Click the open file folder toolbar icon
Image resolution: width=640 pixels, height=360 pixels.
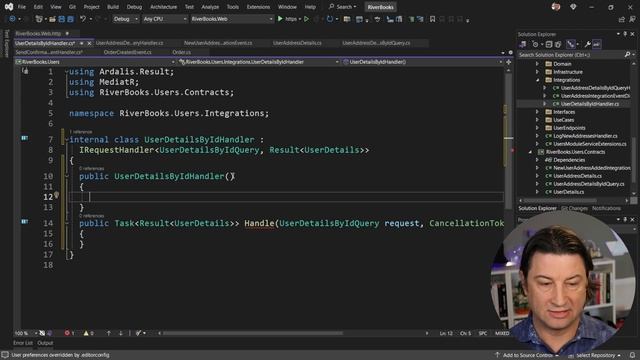(x=52, y=19)
